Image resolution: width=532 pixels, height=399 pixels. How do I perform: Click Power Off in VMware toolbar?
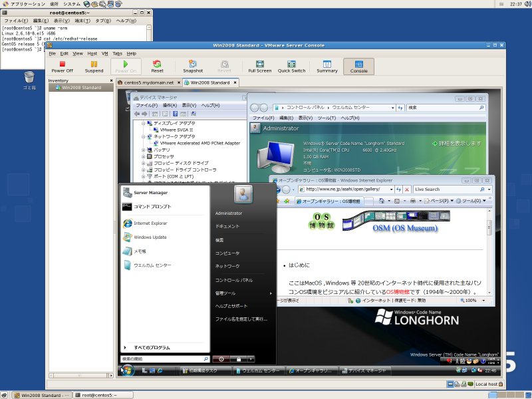point(62,66)
